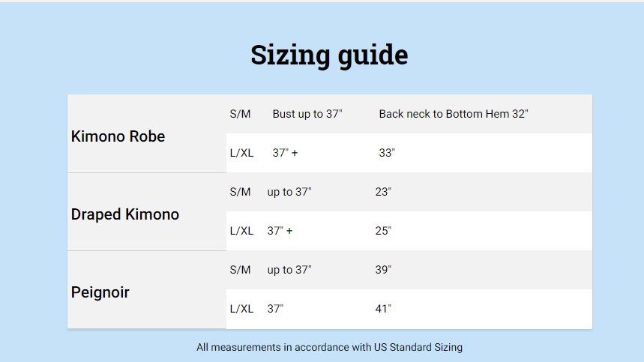
Task: Click 'Back neck to Bottom Hem 32"' text
Action: click(454, 114)
